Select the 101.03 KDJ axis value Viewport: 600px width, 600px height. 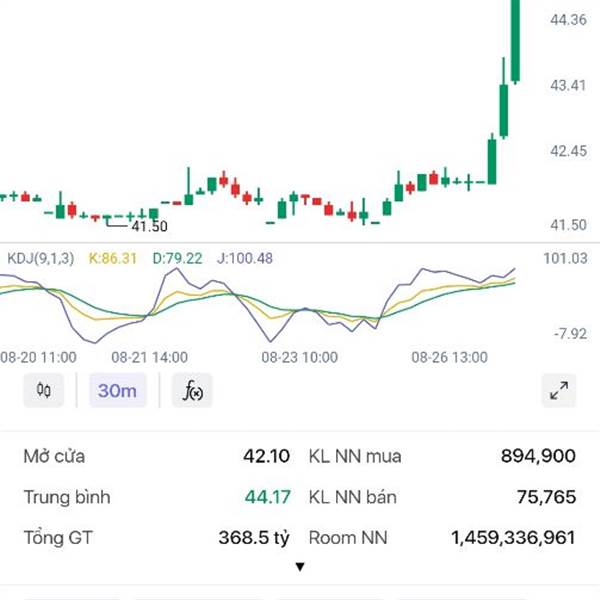(565, 258)
